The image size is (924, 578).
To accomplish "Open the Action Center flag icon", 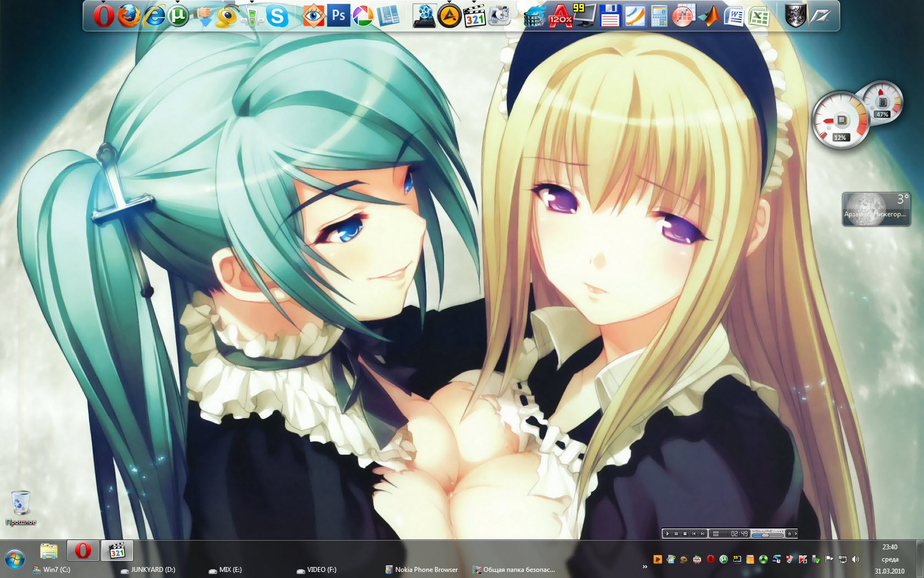I will pyautogui.click(x=829, y=559).
